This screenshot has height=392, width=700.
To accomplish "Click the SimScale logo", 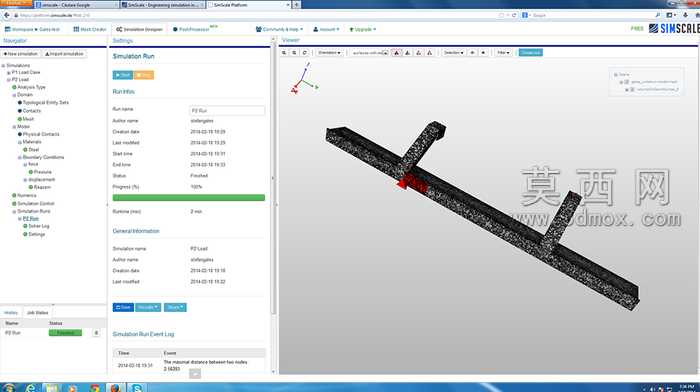I will pos(674,29).
